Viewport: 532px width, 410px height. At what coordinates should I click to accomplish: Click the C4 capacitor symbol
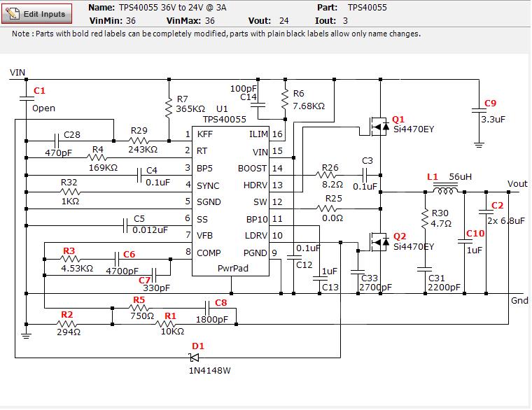click(x=139, y=176)
